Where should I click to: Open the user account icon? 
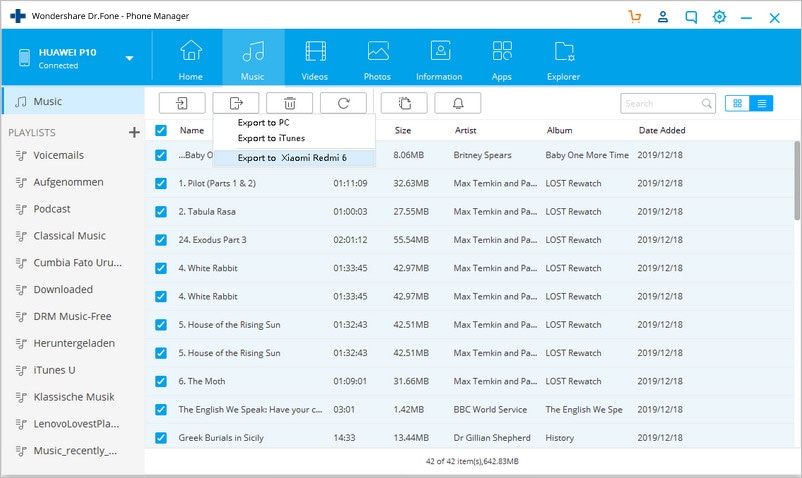pos(663,17)
